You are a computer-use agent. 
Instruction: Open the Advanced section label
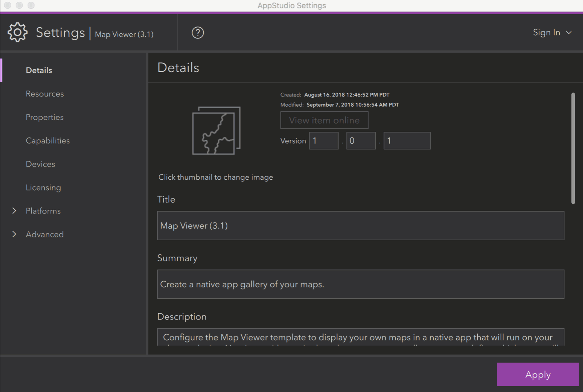tap(45, 234)
